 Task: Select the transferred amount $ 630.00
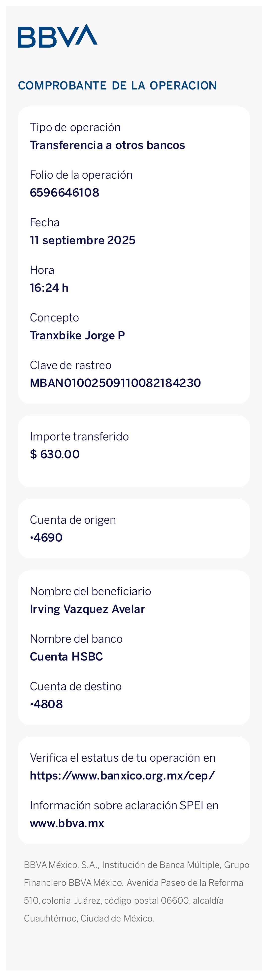click(x=55, y=454)
